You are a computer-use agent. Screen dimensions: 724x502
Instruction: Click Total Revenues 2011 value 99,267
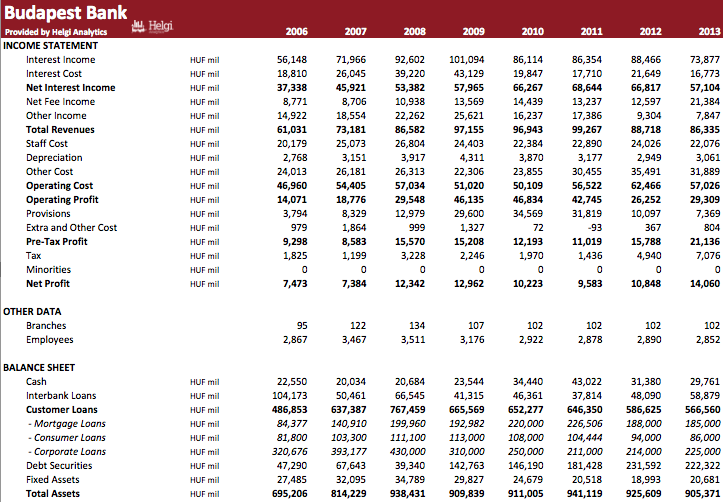pos(587,130)
